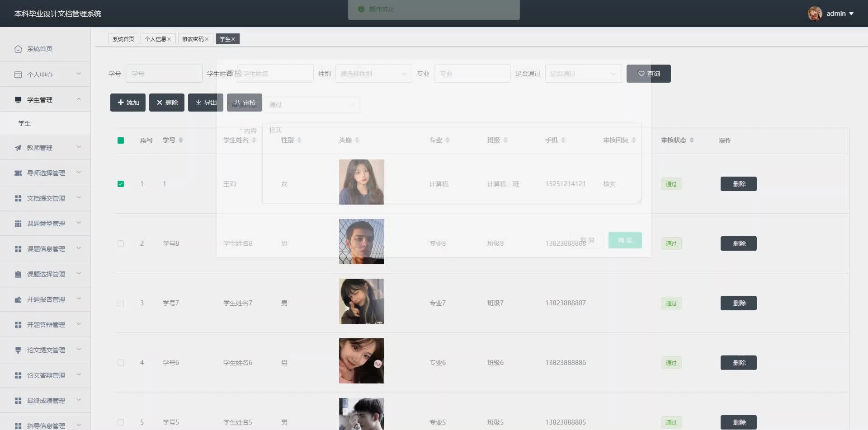Click the 学生姓名5 name cell
The image size is (868, 430).
238,422
